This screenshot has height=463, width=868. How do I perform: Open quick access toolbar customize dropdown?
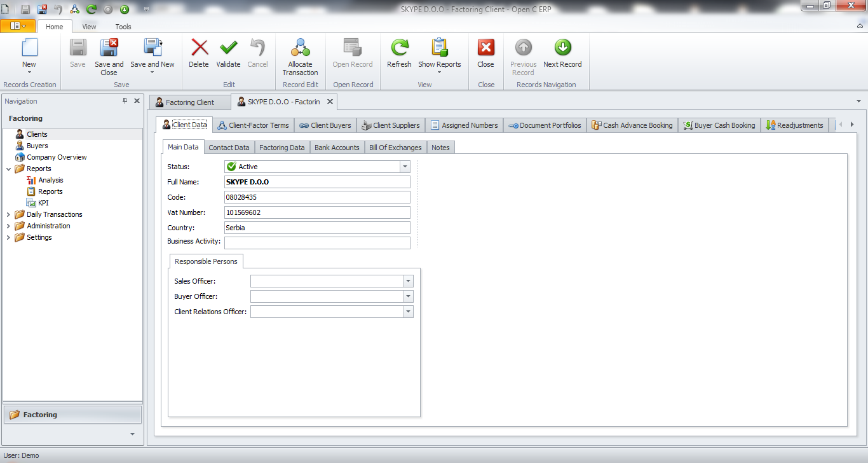pos(146,10)
